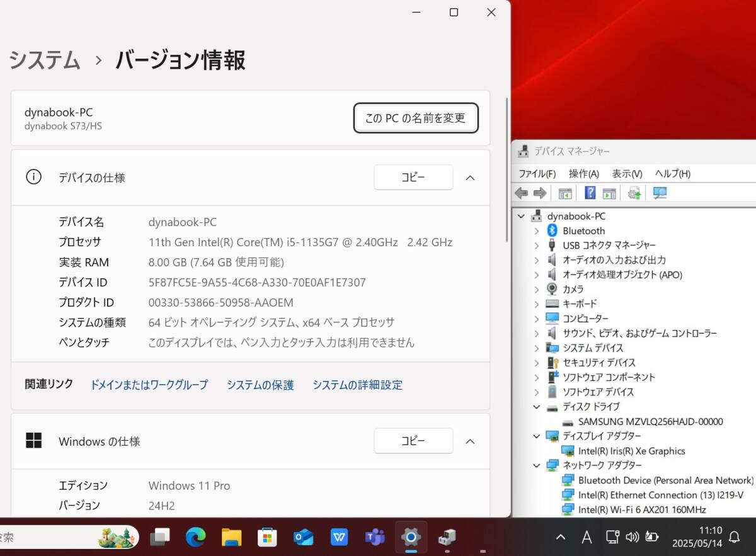Click the Update driver toolbar icon

click(x=634, y=193)
